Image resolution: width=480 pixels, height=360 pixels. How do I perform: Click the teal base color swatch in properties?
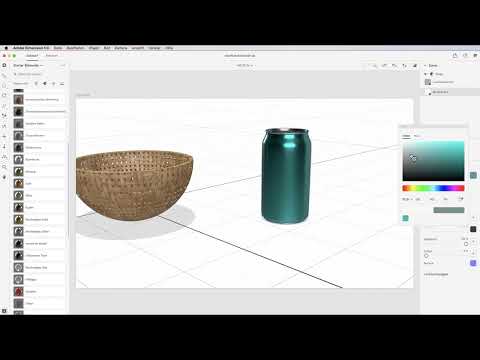(473, 175)
